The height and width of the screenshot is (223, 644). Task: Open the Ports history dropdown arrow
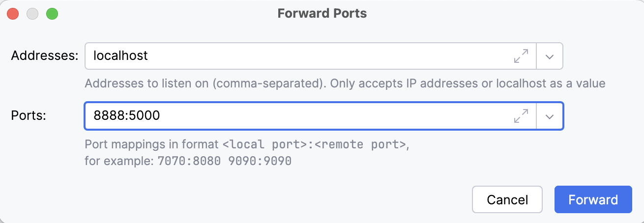(x=550, y=116)
